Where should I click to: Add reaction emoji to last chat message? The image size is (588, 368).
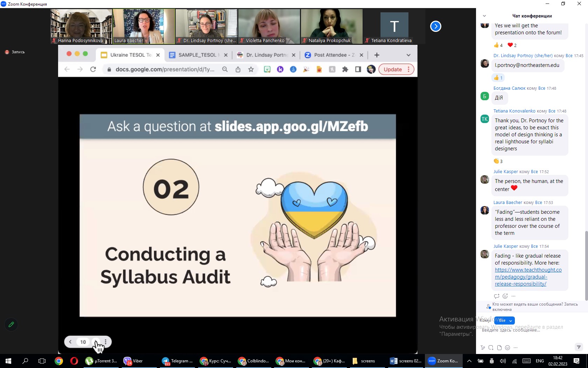click(505, 296)
